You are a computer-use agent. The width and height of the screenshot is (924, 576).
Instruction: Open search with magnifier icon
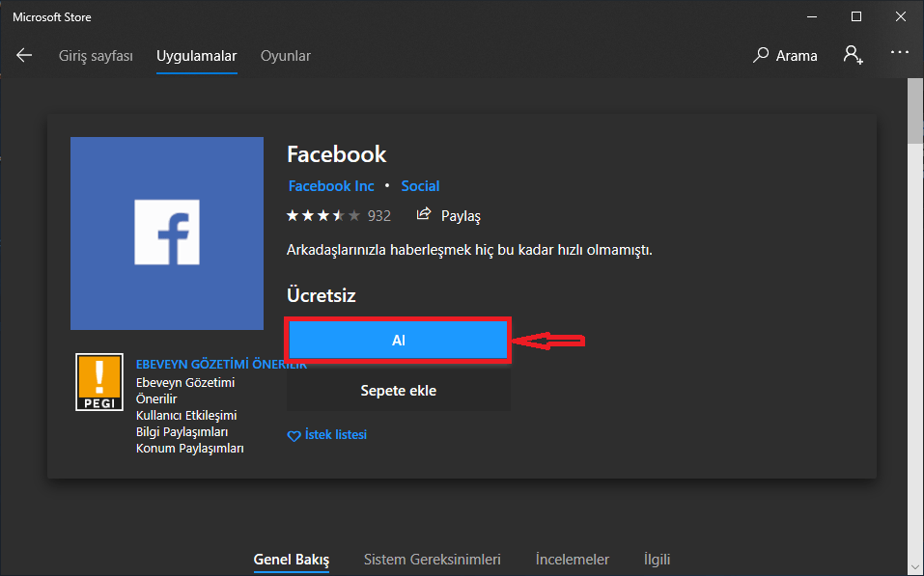(x=761, y=56)
